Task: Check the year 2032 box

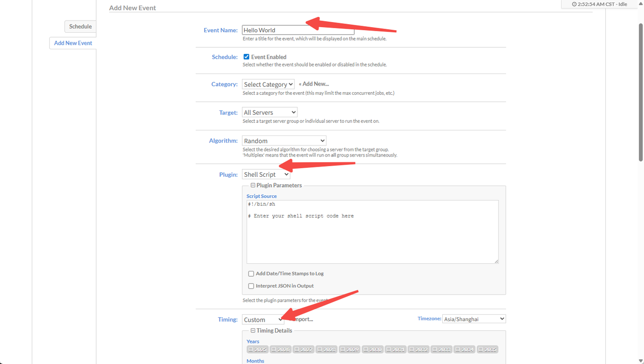Action: [419, 349]
